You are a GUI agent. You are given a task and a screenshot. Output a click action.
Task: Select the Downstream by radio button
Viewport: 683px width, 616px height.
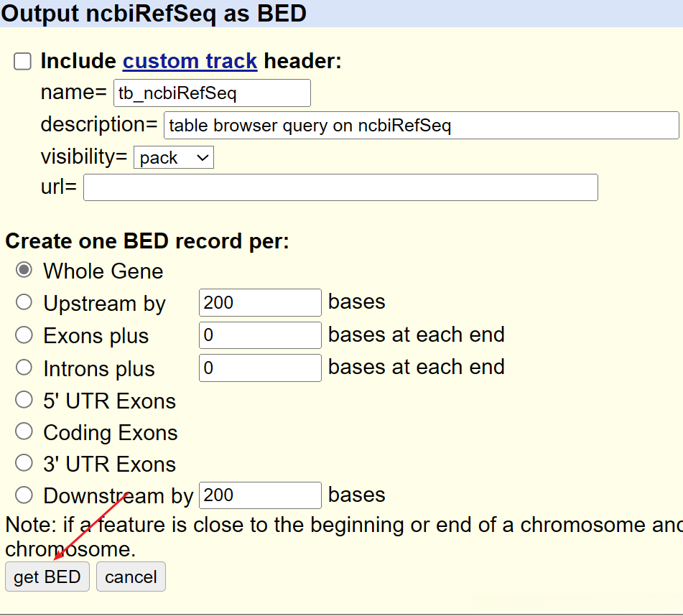tap(24, 495)
